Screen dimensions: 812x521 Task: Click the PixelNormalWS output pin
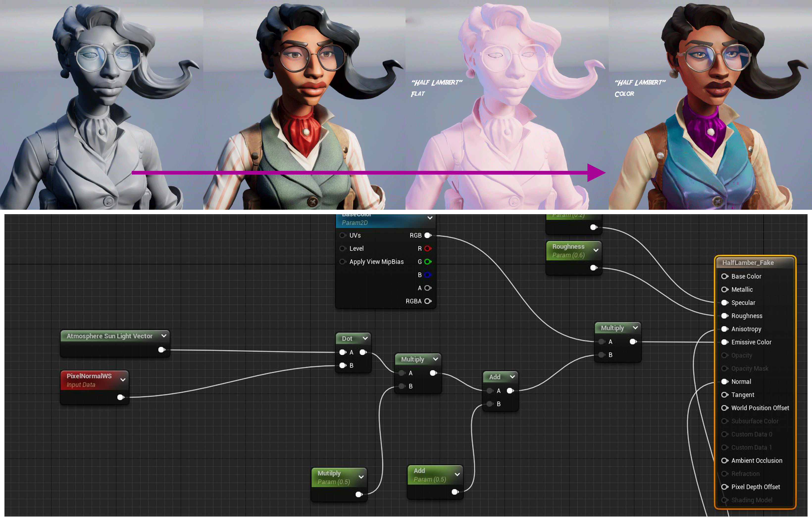tap(120, 397)
